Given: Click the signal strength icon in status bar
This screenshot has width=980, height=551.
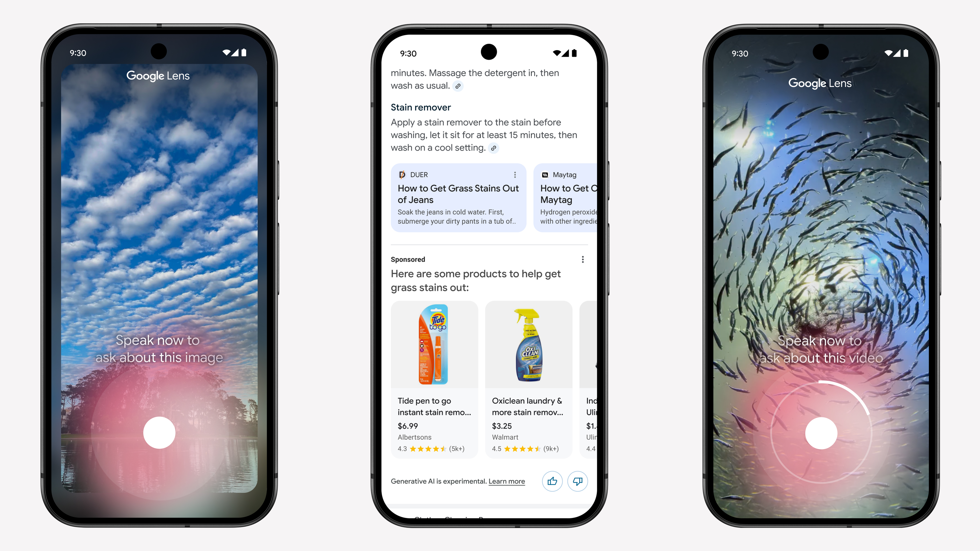Looking at the screenshot, I should click(x=237, y=53).
